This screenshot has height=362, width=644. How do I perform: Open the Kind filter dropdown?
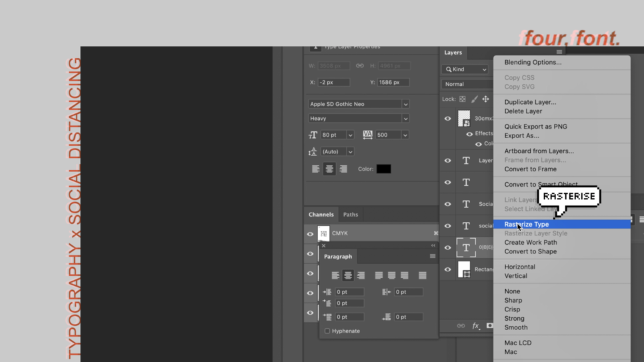(x=465, y=69)
